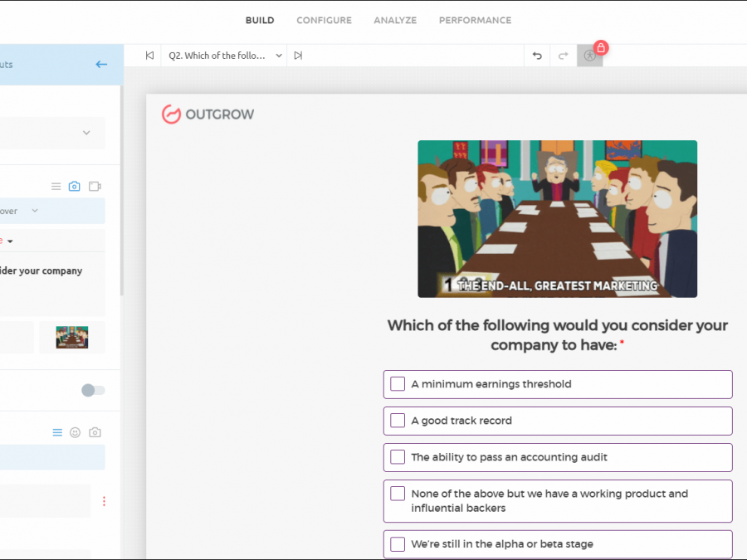747x560 pixels.
Task: Check 'The ability to pass an accounting audit'
Action: (x=398, y=457)
